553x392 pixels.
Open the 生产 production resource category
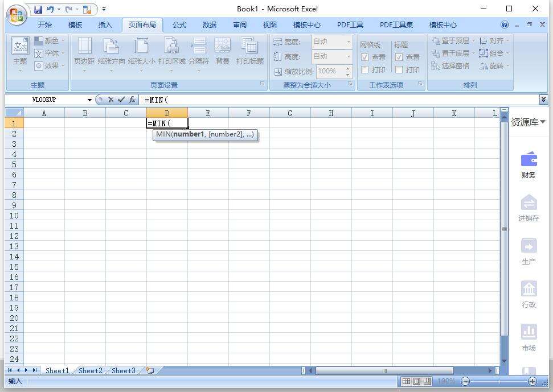click(529, 251)
